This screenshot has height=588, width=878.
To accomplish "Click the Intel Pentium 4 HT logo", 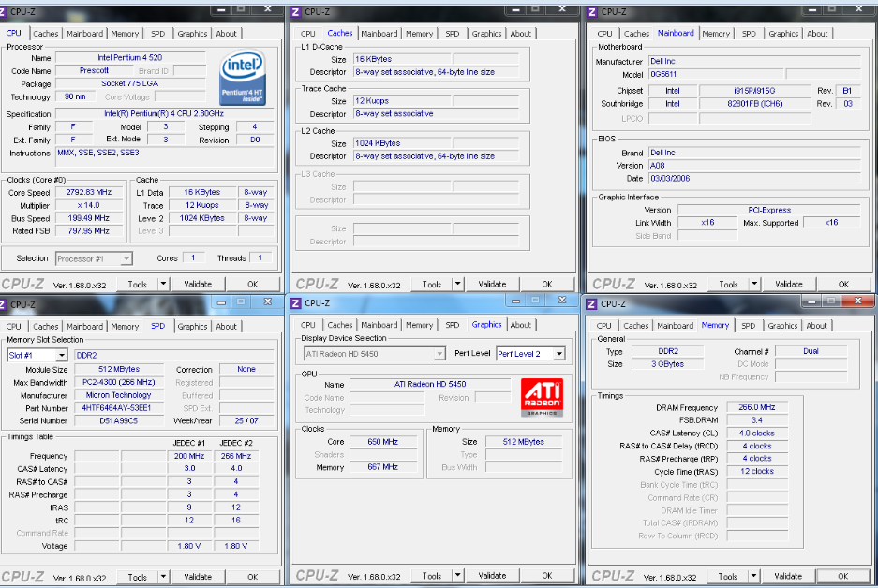I will click(243, 78).
